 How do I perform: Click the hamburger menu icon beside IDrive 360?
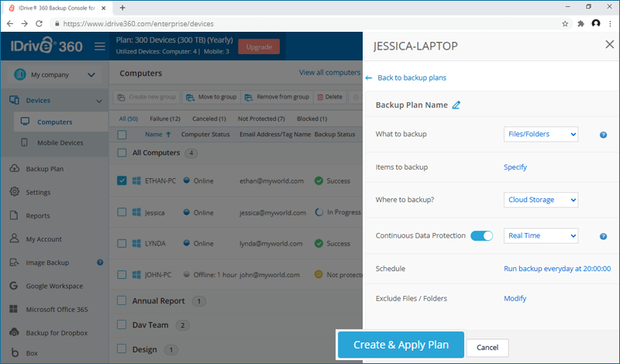pyautogui.click(x=100, y=46)
